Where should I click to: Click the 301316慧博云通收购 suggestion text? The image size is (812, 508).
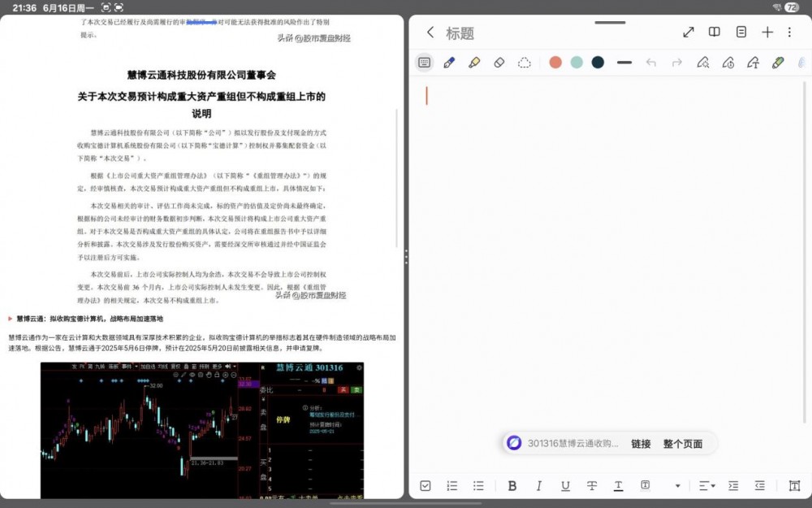(x=572, y=443)
